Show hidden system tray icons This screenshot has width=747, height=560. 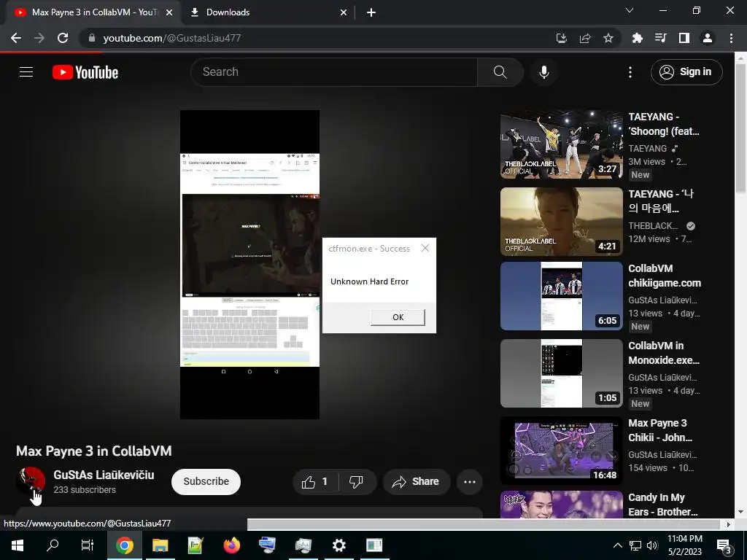point(617,545)
